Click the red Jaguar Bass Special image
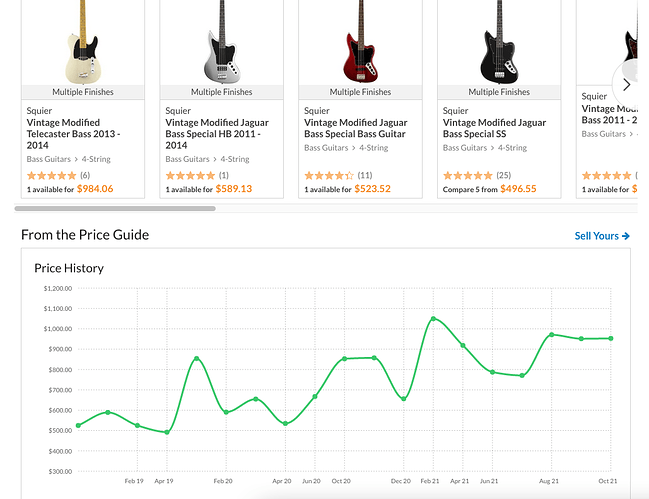This screenshot has width=649, height=499. (x=360, y=41)
